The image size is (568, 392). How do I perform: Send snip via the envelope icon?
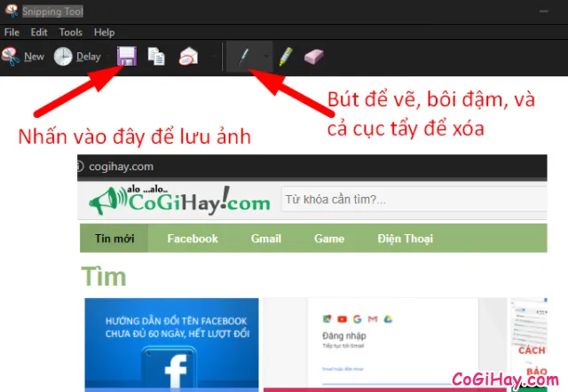pos(188,57)
